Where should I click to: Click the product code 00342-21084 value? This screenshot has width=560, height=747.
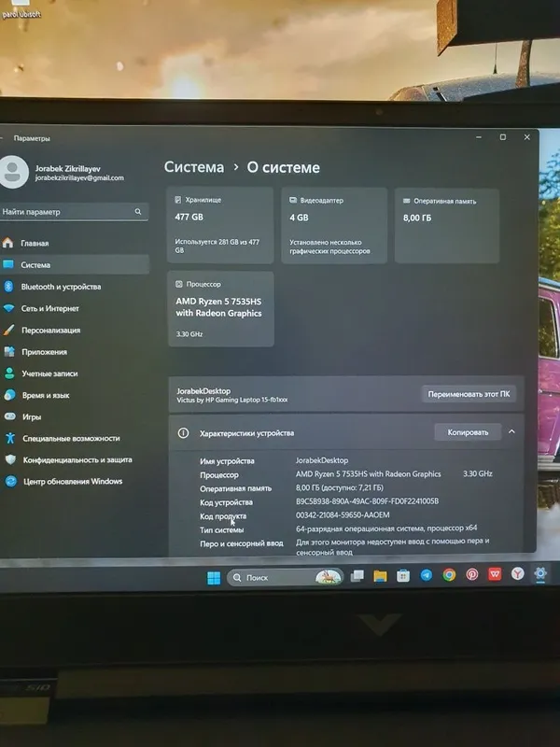click(343, 514)
